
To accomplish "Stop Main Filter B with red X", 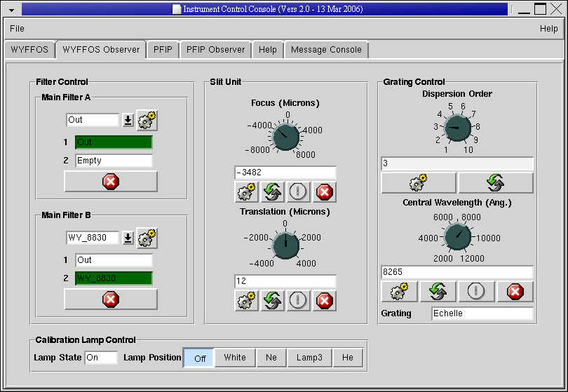I will (x=111, y=299).
